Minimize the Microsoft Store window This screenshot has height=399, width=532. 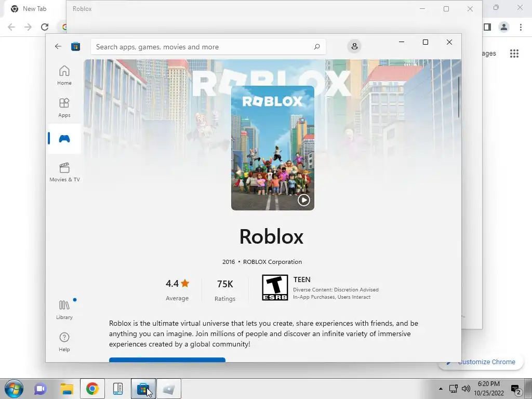[402, 42]
